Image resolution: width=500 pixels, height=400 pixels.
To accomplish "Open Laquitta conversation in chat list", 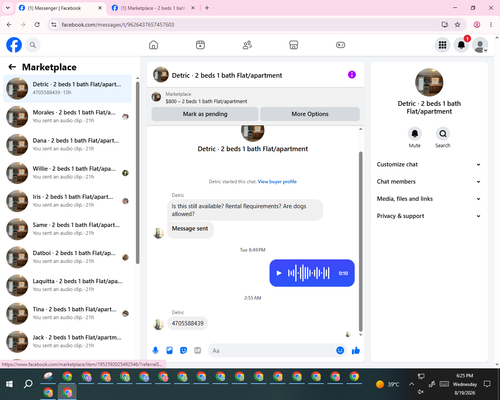I will pos(67,285).
